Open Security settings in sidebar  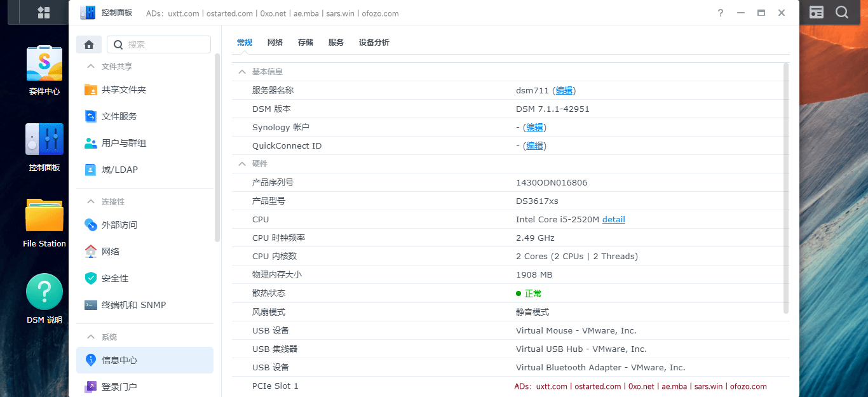145,278
